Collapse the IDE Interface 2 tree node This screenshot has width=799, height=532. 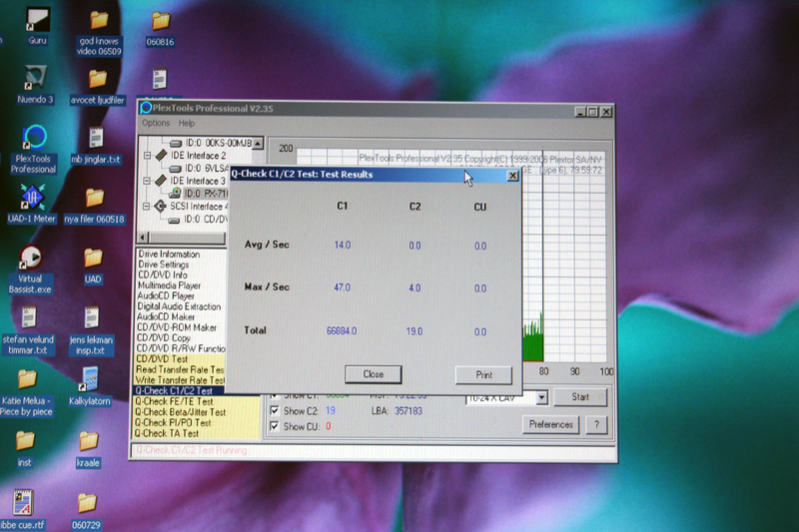[149, 156]
